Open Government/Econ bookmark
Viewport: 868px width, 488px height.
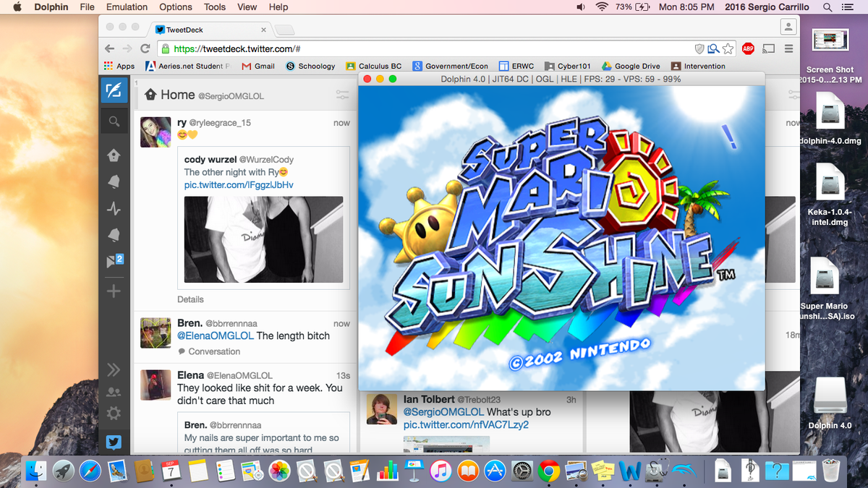click(x=451, y=66)
